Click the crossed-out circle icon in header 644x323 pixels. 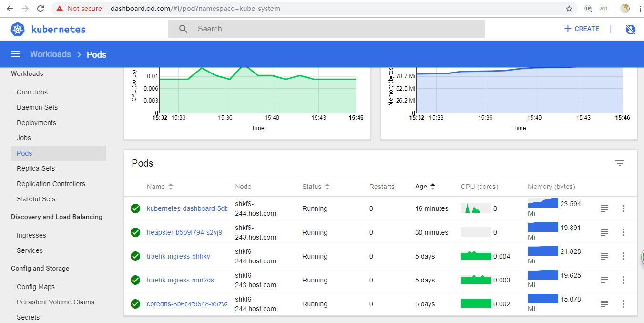(630, 30)
